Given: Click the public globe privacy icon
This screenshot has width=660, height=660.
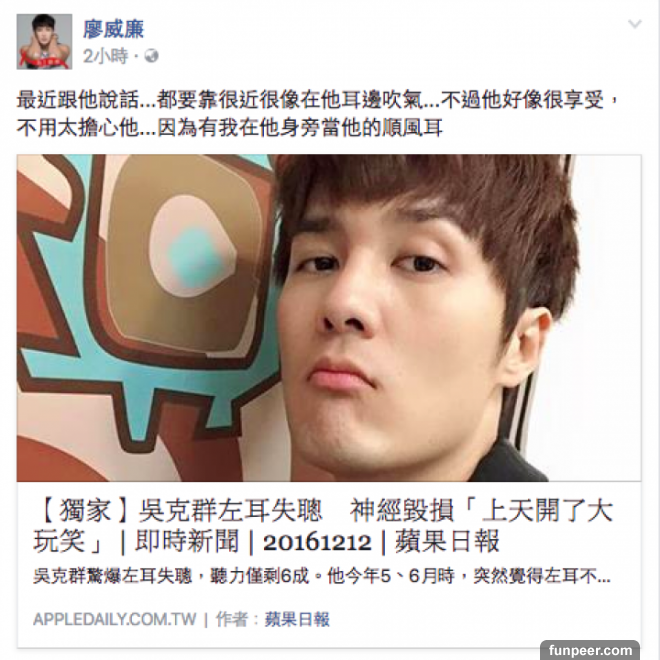Looking at the screenshot, I should tap(151, 56).
